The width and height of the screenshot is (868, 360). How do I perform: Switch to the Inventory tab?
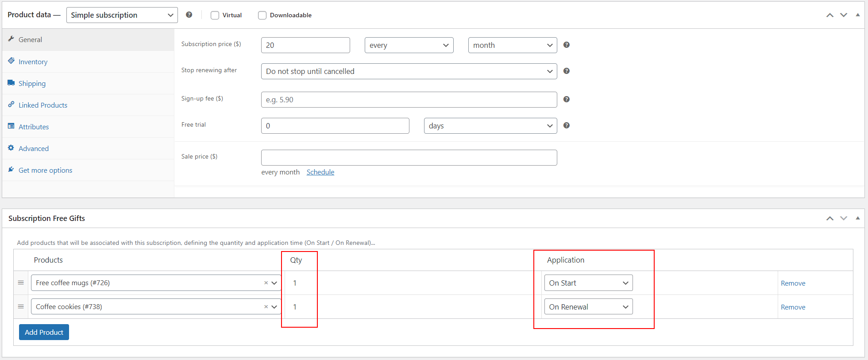(x=88, y=62)
